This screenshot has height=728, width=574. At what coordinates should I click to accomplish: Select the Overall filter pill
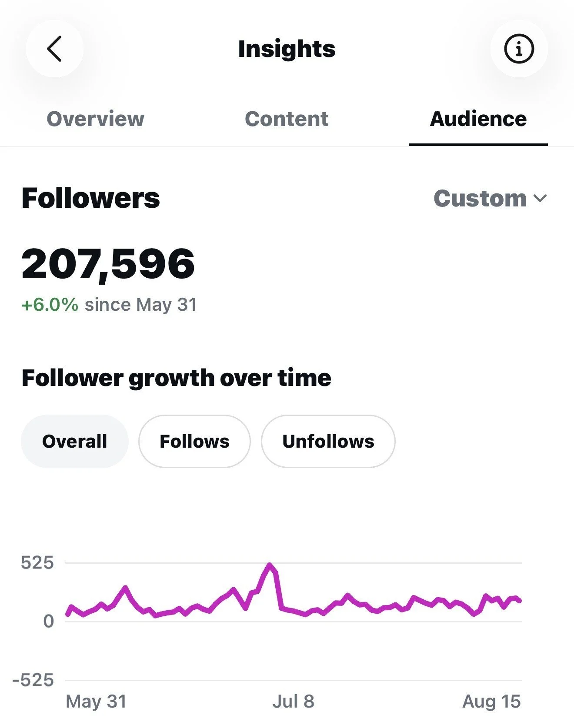tap(75, 441)
